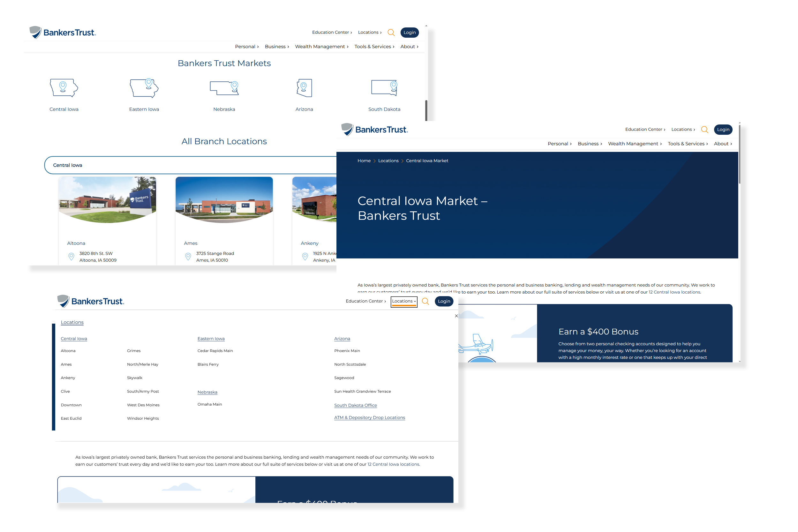
Task: Close the Locations mega menu with X
Action: pyautogui.click(x=456, y=316)
